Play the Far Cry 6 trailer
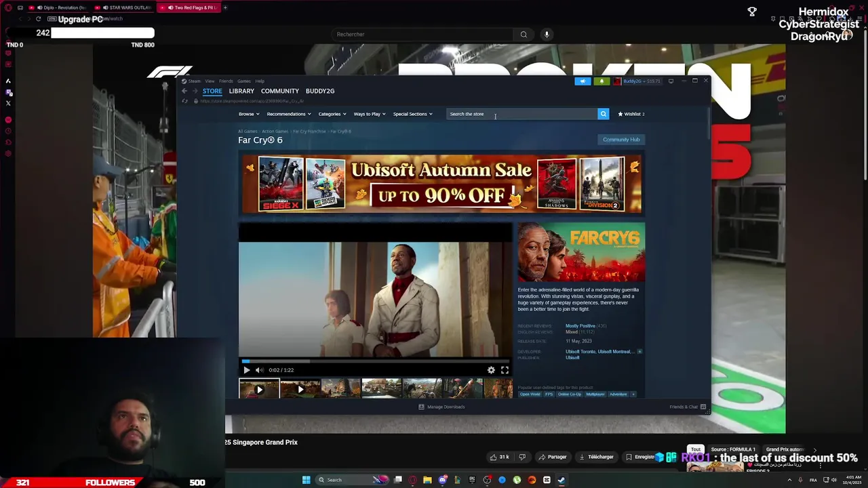 [246, 370]
